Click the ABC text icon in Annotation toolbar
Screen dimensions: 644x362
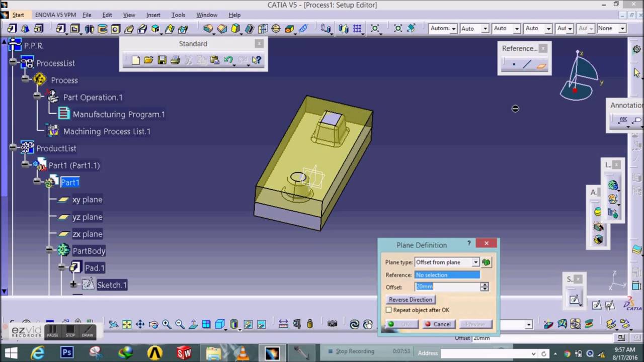point(623,120)
